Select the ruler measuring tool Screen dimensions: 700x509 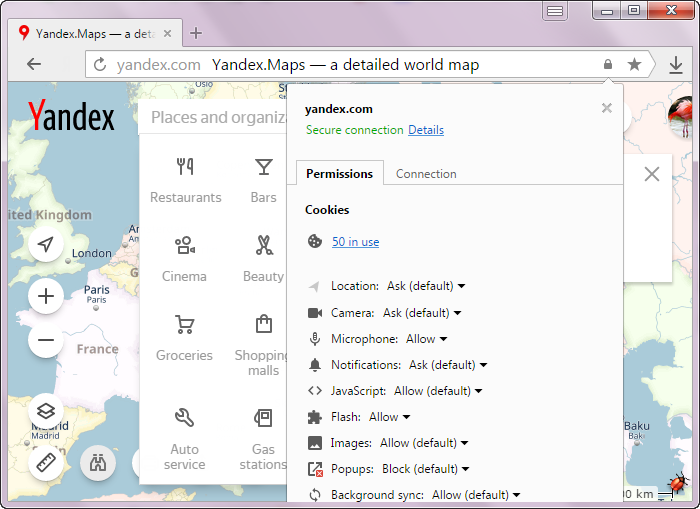click(x=46, y=463)
